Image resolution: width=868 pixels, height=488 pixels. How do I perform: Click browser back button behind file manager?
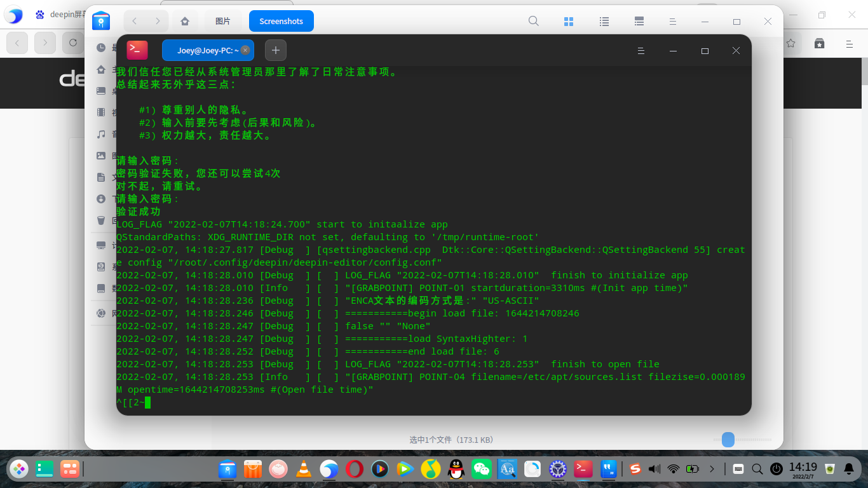[x=17, y=43]
